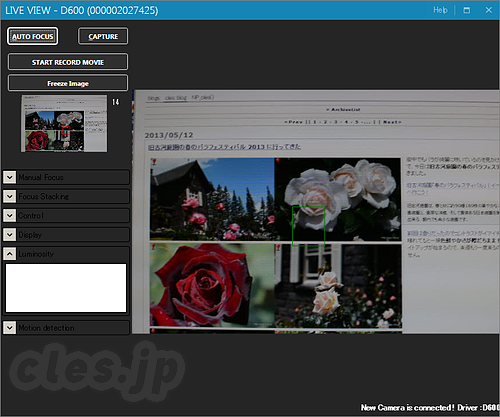The image size is (500, 417).
Task: Freeze the live view image
Action: 68,83
